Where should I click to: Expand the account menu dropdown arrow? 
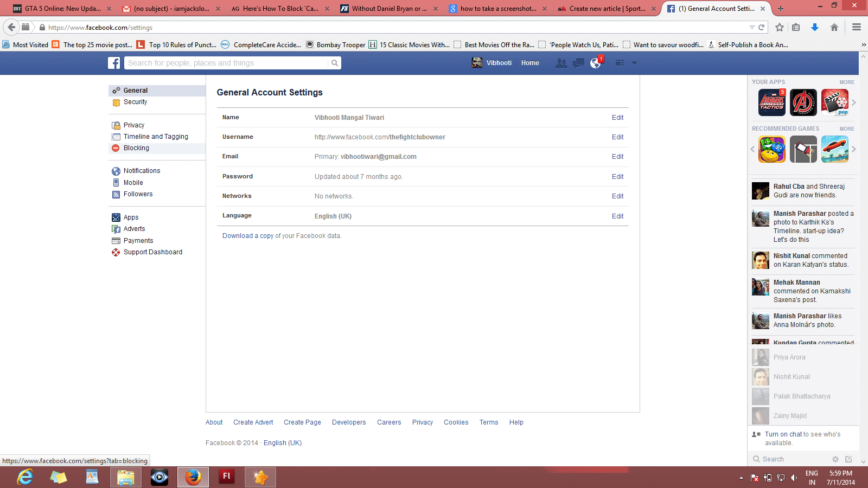click(x=634, y=63)
